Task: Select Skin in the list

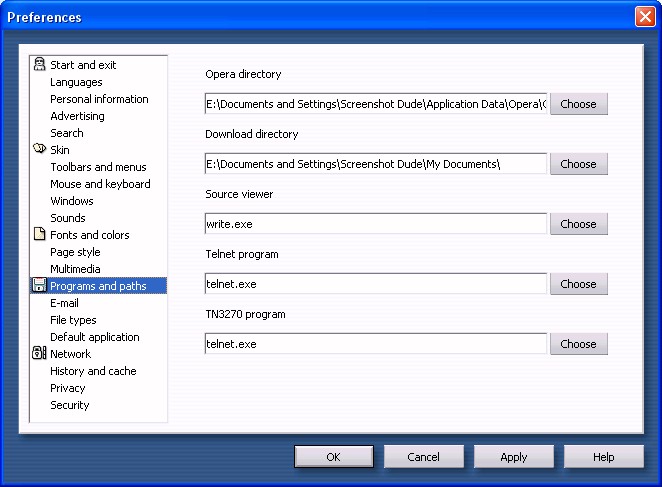Action: 60,150
